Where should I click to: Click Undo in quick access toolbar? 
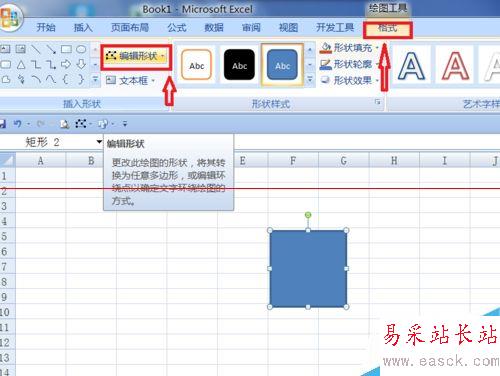17,124
